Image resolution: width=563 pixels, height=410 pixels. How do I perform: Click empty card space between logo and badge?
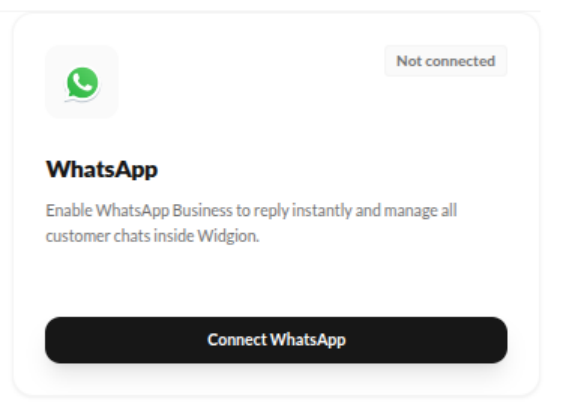click(251, 83)
